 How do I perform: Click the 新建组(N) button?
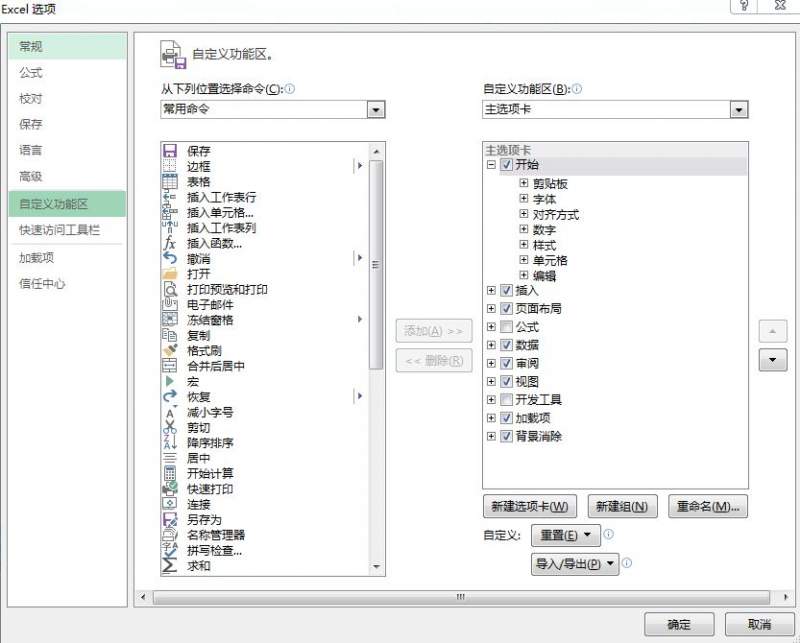click(622, 506)
